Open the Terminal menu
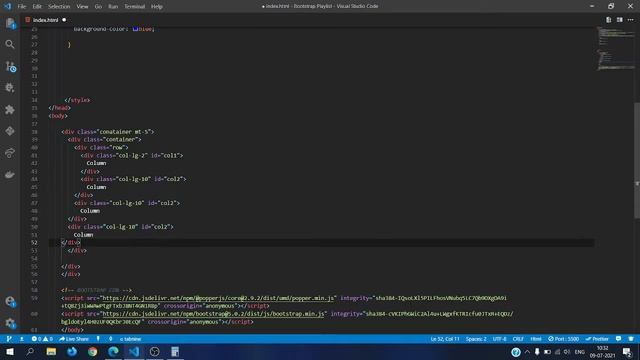The width and height of the screenshot is (640, 360). 134,7
